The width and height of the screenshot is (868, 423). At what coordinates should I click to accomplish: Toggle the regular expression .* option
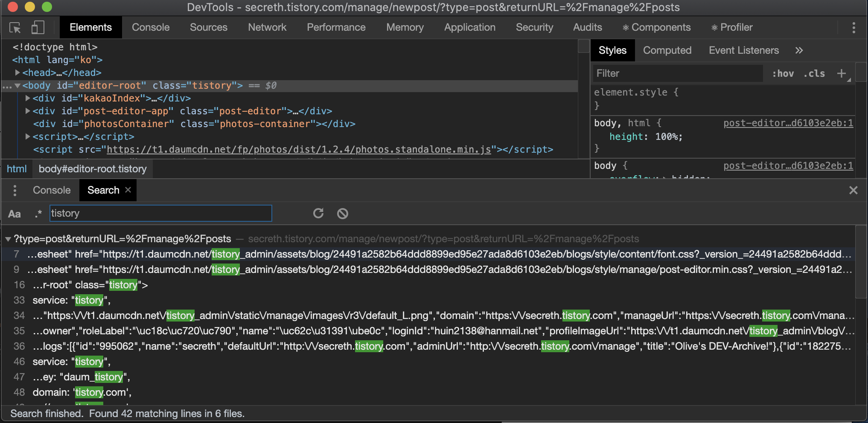click(x=38, y=214)
